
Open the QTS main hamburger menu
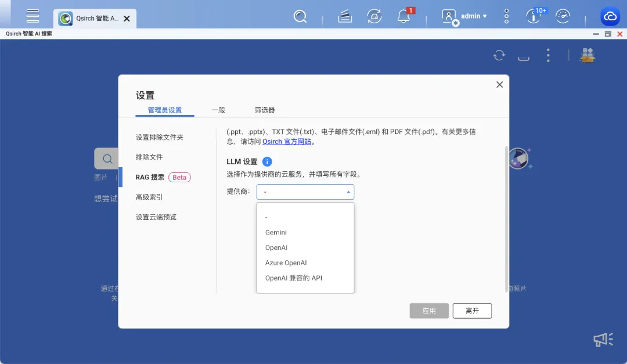click(33, 16)
